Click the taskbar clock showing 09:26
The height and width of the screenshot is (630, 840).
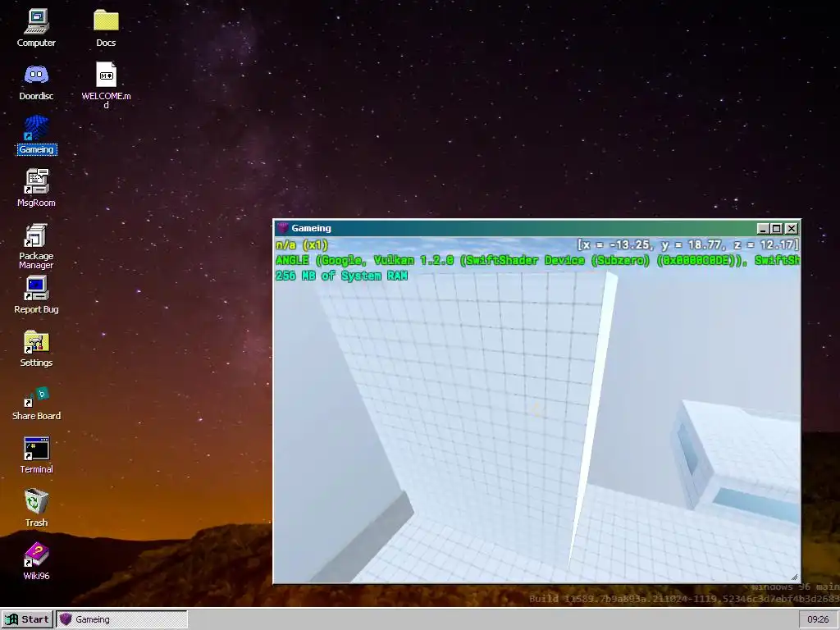[818, 619]
